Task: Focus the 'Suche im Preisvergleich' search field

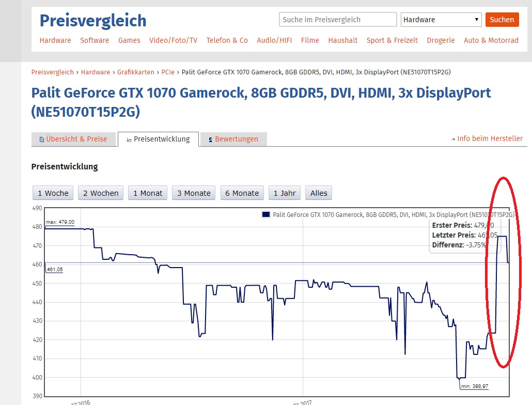Action: [x=338, y=20]
